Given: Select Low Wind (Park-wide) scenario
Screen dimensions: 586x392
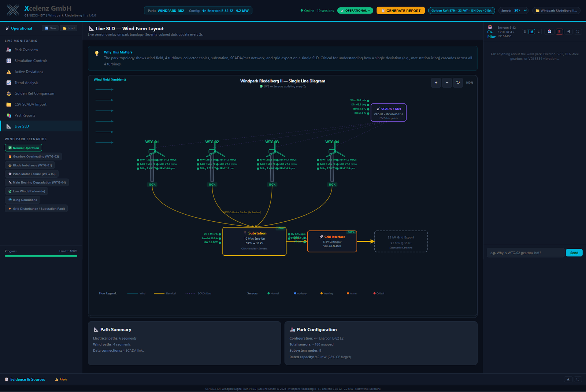Looking at the screenshot, I should [x=27, y=191].
